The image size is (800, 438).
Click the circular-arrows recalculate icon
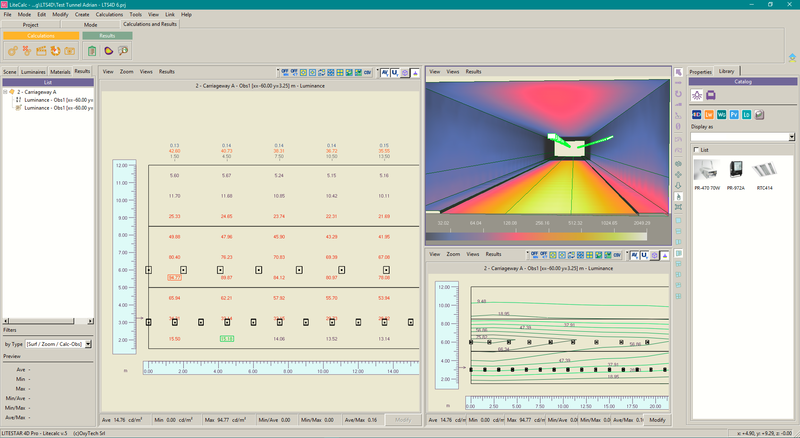(x=55, y=51)
